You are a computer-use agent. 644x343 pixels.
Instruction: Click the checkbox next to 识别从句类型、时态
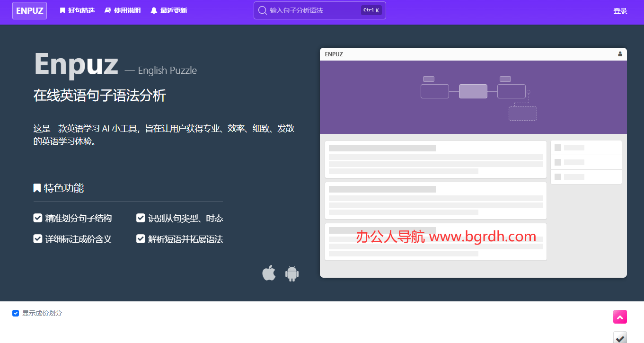141,218
